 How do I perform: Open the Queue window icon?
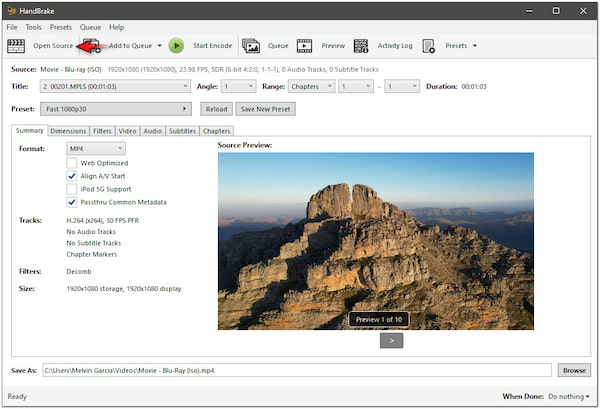click(250, 45)
